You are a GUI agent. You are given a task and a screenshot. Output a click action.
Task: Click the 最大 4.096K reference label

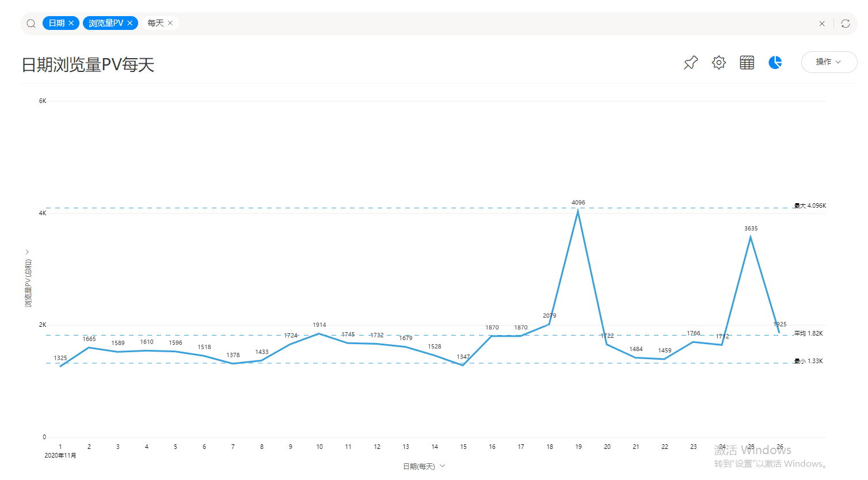pyautogui.click(x=810, y=205)
